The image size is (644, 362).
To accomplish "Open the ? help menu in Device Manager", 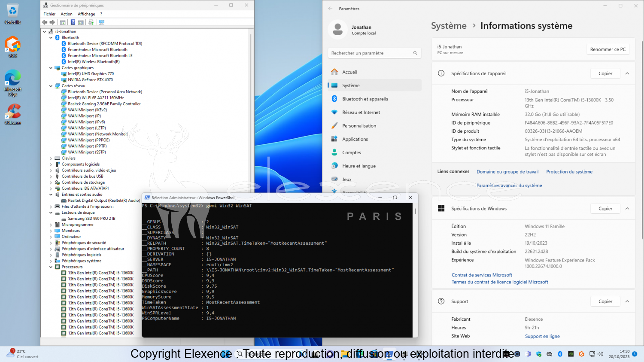I will [x=101, y=14].
